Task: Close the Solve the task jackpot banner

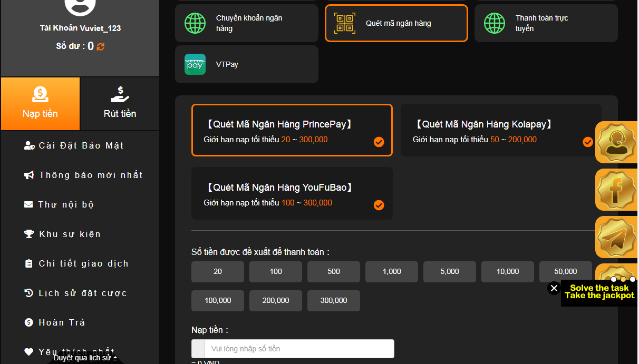Action: [x=554, y=288]
